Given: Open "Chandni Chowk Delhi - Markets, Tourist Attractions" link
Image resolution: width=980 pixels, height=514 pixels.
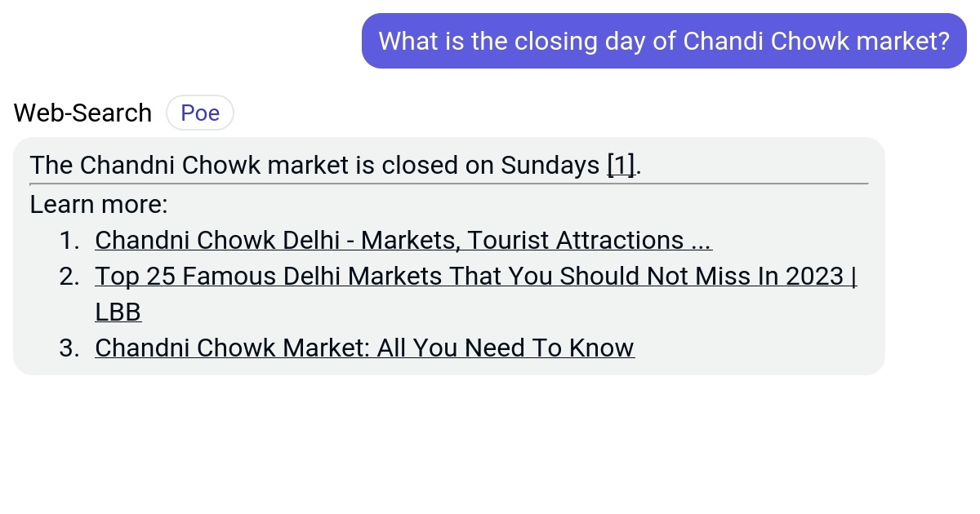Looking at the screenshot, I should [x=403, y=240].
